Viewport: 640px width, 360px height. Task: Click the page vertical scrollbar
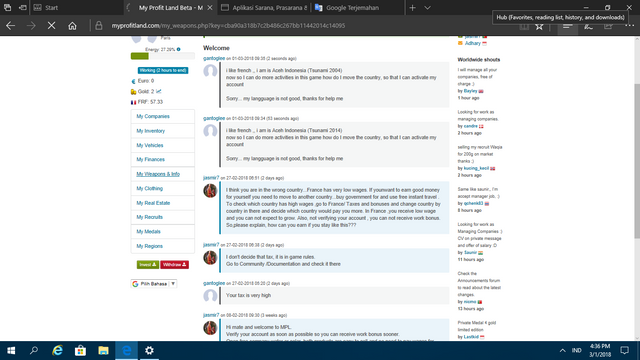click(x=637, y=161)
